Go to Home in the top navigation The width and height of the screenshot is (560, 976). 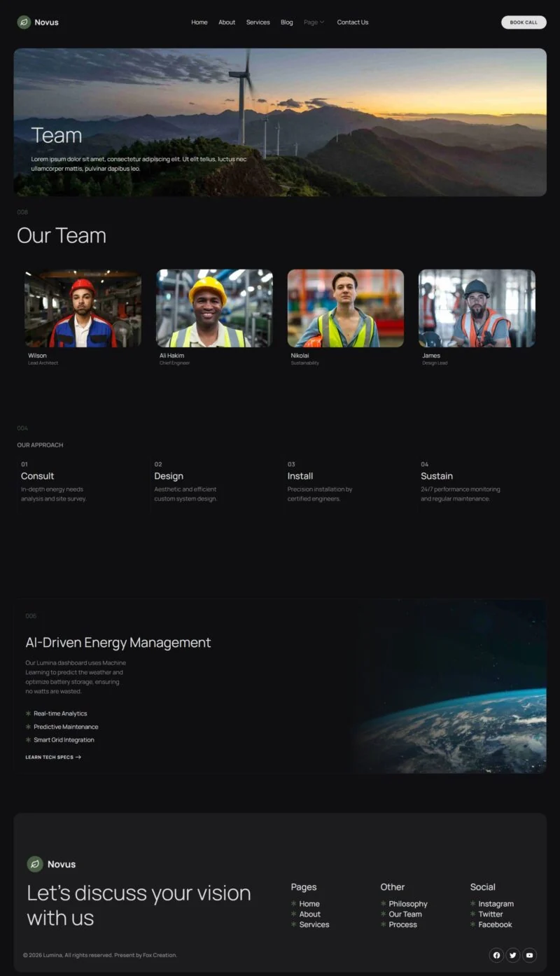[x=199, y=22]
